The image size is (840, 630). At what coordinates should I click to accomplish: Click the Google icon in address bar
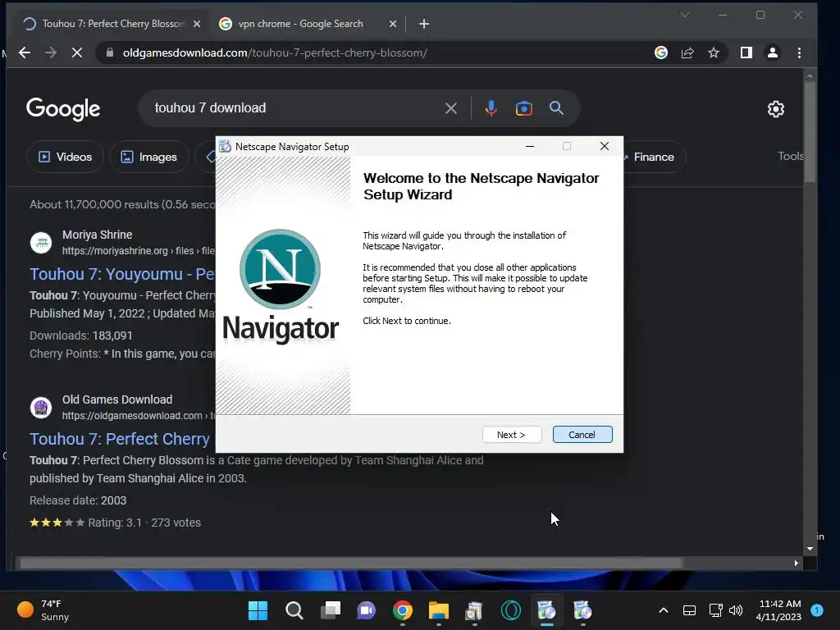pyautogui.click(x=661, y=52)
